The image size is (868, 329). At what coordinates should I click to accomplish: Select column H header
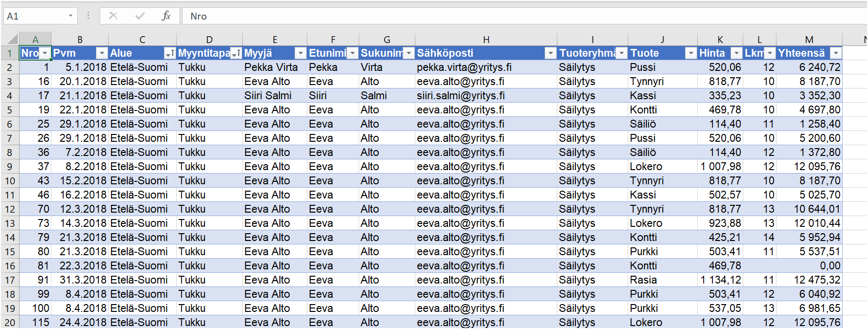[486, 40]
